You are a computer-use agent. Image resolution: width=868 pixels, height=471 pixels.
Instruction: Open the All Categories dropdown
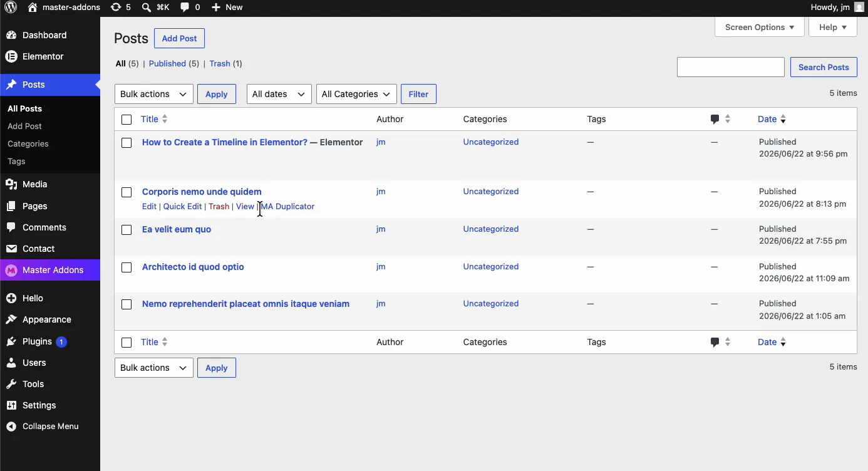[x=356, y=94]
